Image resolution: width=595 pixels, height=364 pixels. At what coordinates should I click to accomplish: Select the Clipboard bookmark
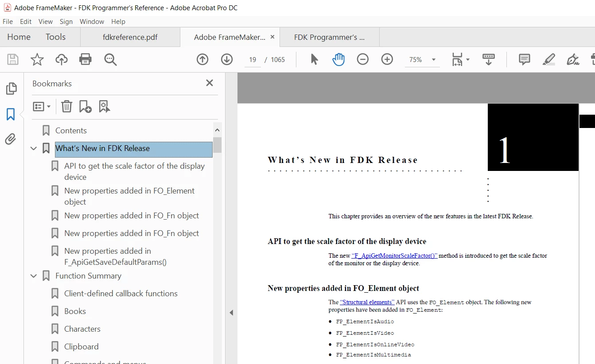tap(82, 347)
